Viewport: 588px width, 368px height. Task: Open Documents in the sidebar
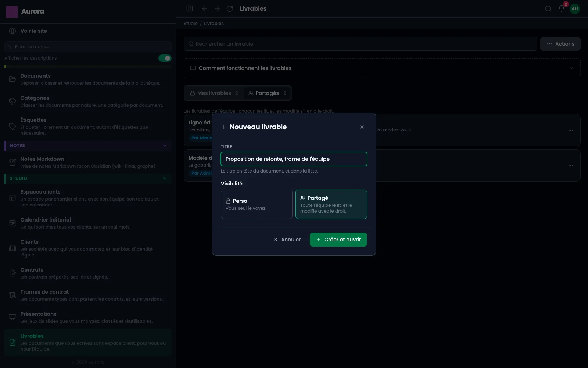pos(88,79)
